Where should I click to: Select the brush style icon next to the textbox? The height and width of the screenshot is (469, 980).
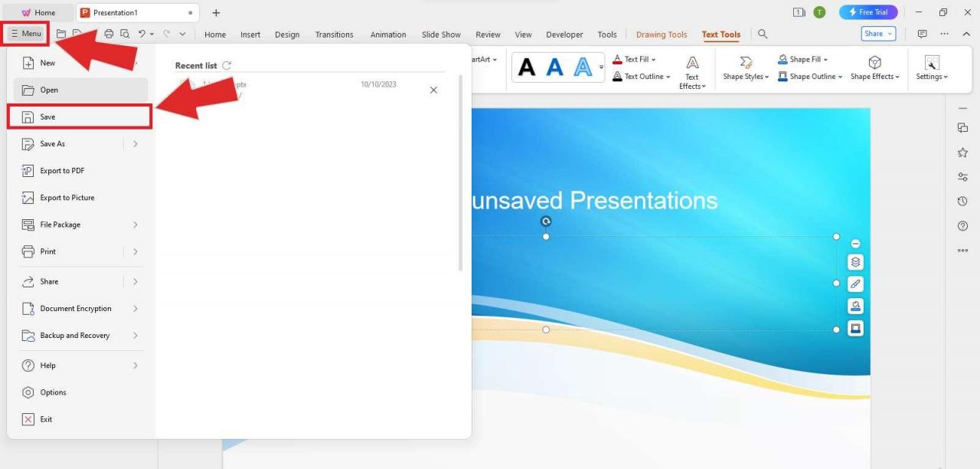pyautogui.click(x=855, y=284)
